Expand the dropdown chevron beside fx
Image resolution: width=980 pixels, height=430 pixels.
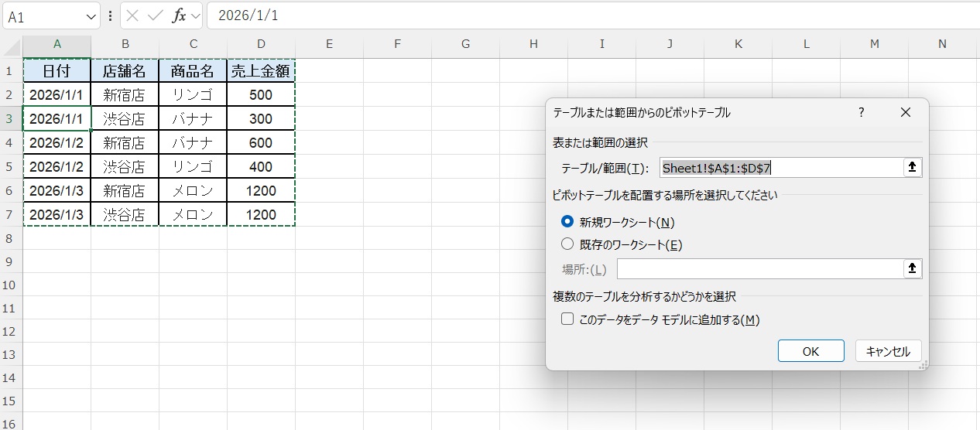(195, 15)
